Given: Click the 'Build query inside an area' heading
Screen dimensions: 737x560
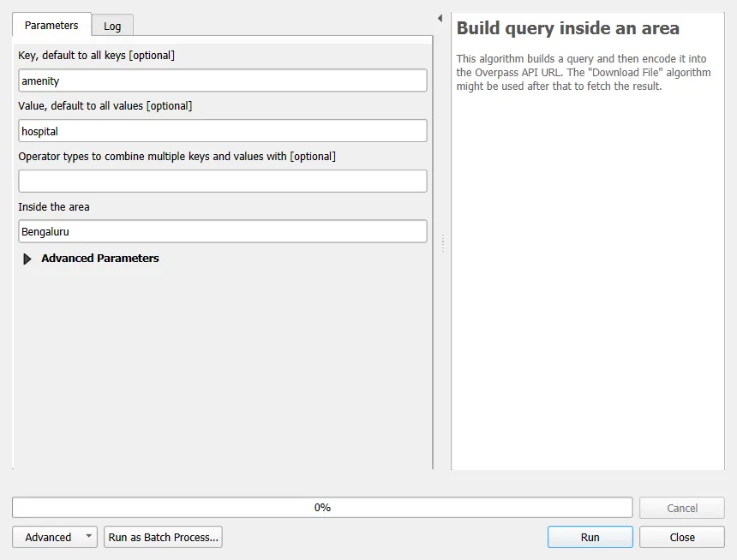Looking at the screenshot, I should (568, 28).
